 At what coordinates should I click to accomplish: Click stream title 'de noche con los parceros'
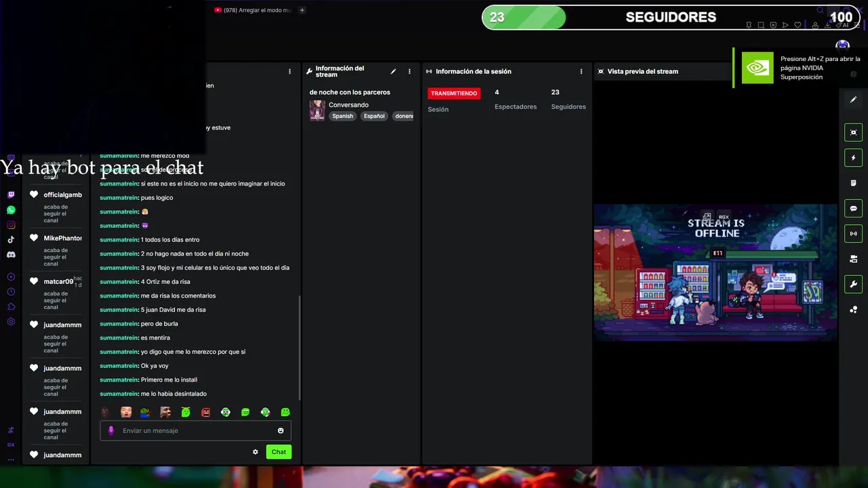[x=350, y=92]
